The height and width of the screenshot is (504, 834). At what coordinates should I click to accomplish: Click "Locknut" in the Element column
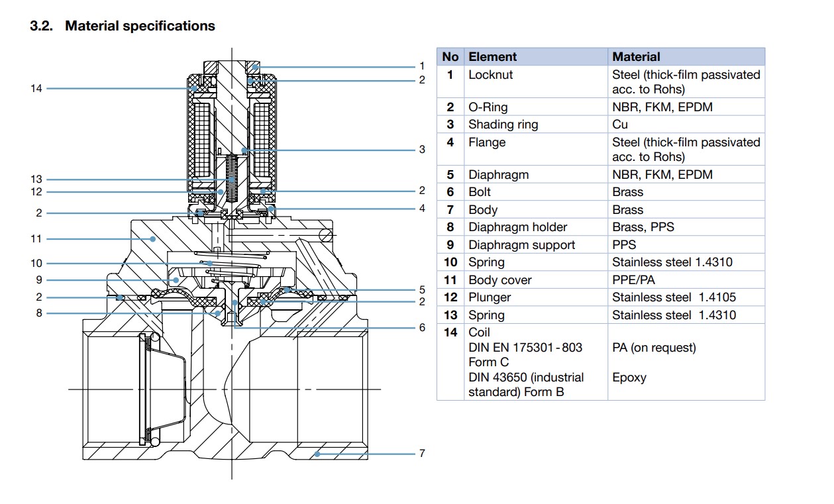pos(491,75)
